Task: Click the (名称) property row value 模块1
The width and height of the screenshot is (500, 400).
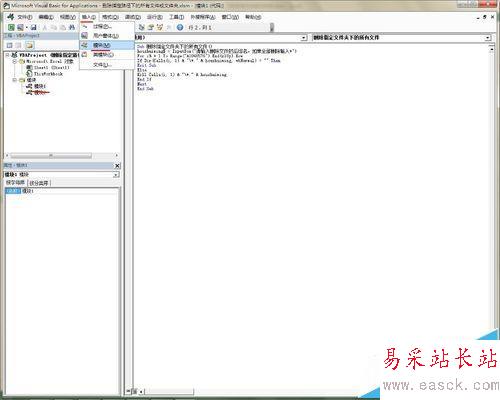Action: [x=70, y=191]
